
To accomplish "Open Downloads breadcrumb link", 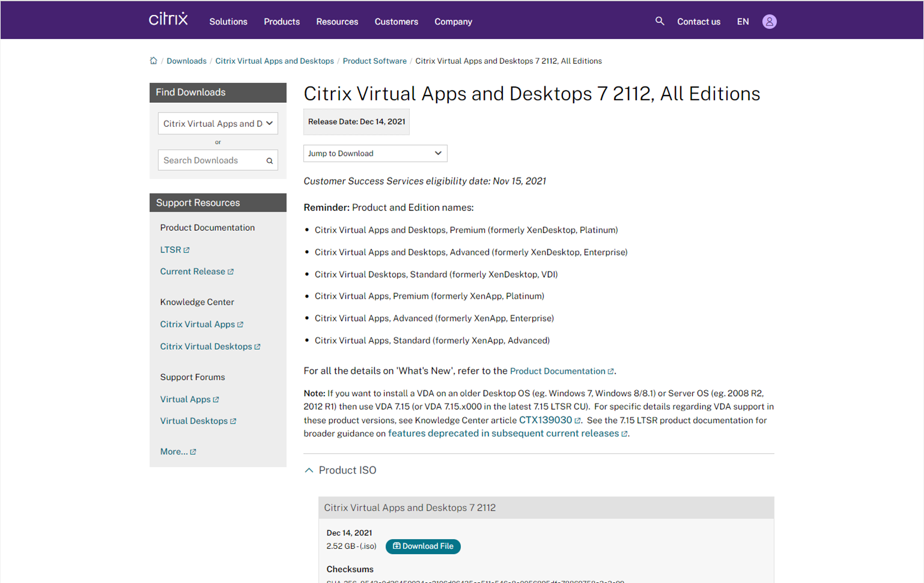I will [x=186, y=61].
